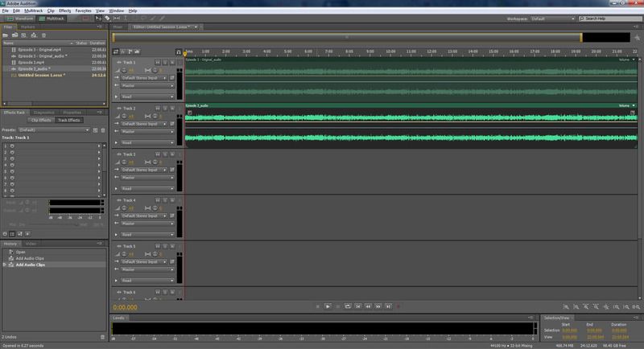Select the Slip tool in top toolbar
The image size is (644, 349).
(x=117, y=18)
